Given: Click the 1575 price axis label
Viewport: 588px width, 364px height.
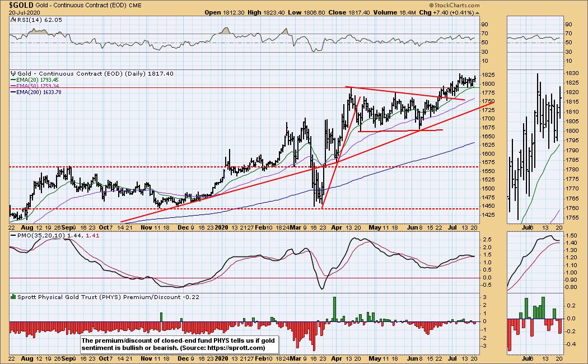Looking at the screenshot, I should (488, 162).
